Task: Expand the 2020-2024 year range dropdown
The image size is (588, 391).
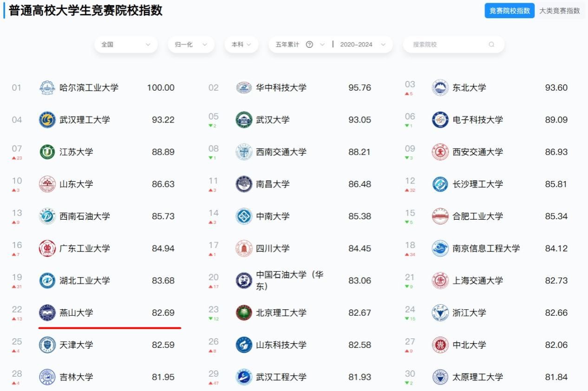Action: coord(363,45)
